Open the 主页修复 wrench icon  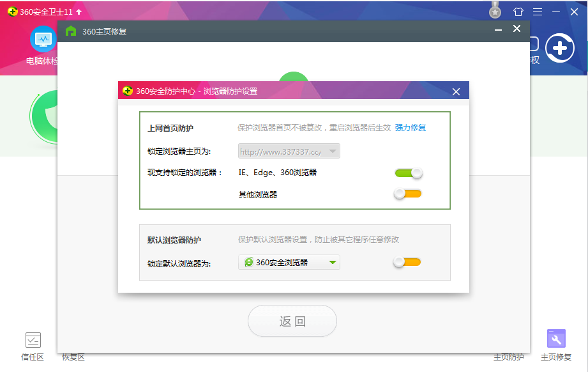[556, 339]
